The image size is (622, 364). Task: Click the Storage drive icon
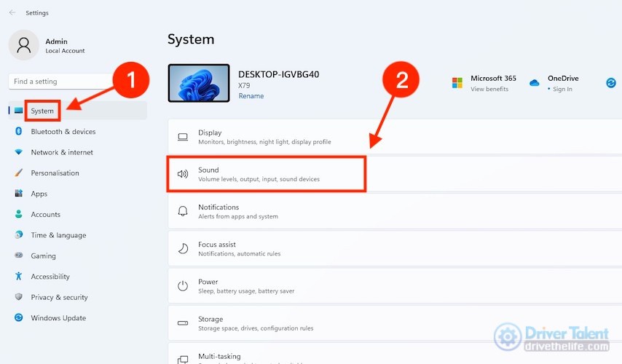(183, 323)
